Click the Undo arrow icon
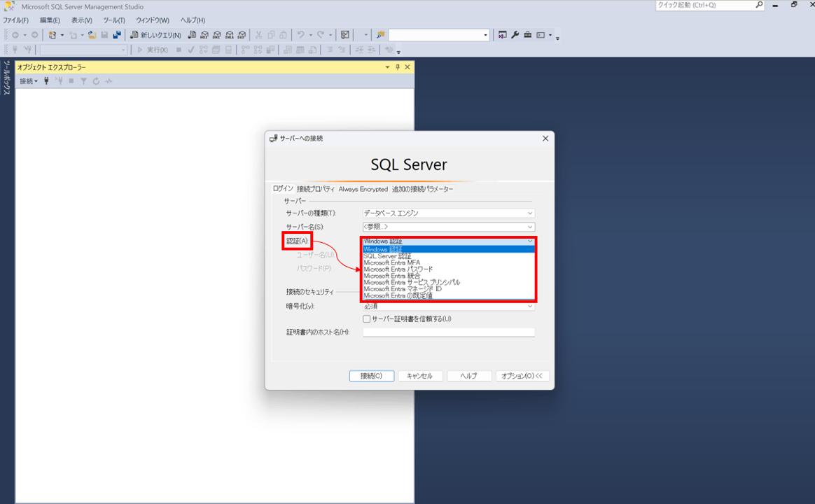The image size is (815, 504). (x=300, y=35)
